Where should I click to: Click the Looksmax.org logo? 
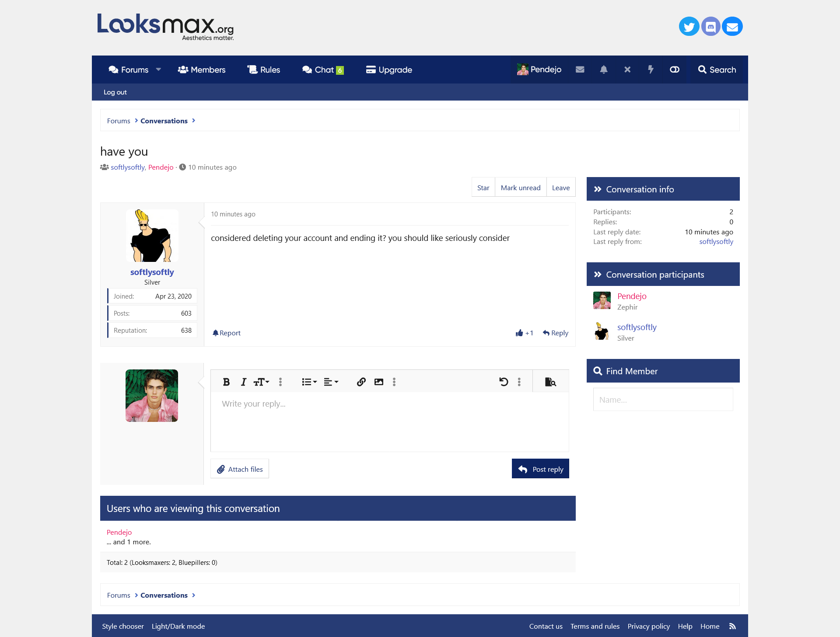coord(165,27)
